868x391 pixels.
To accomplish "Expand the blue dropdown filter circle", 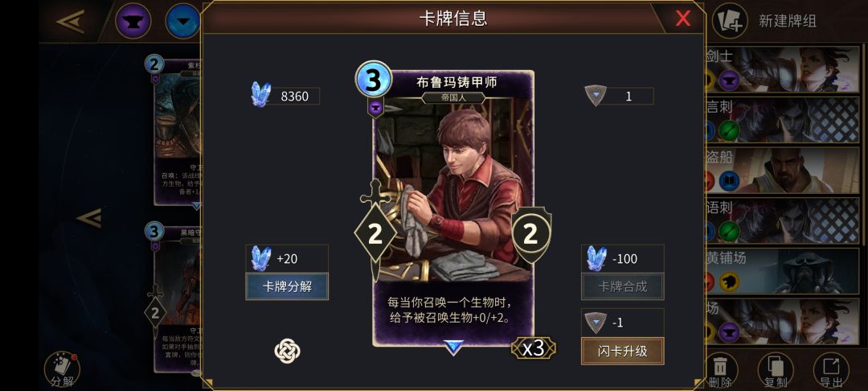I will pyautogui.click(x=182, y=21).
